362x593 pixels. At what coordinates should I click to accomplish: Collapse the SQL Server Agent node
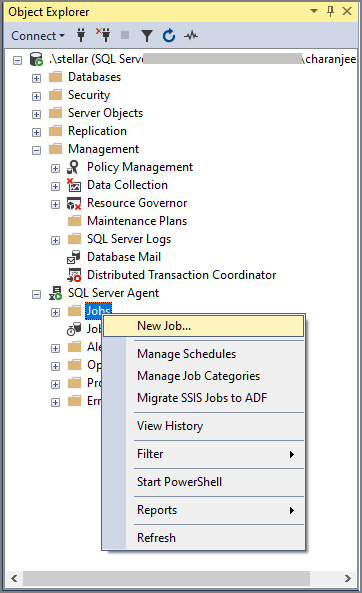[x=36, y=294]
